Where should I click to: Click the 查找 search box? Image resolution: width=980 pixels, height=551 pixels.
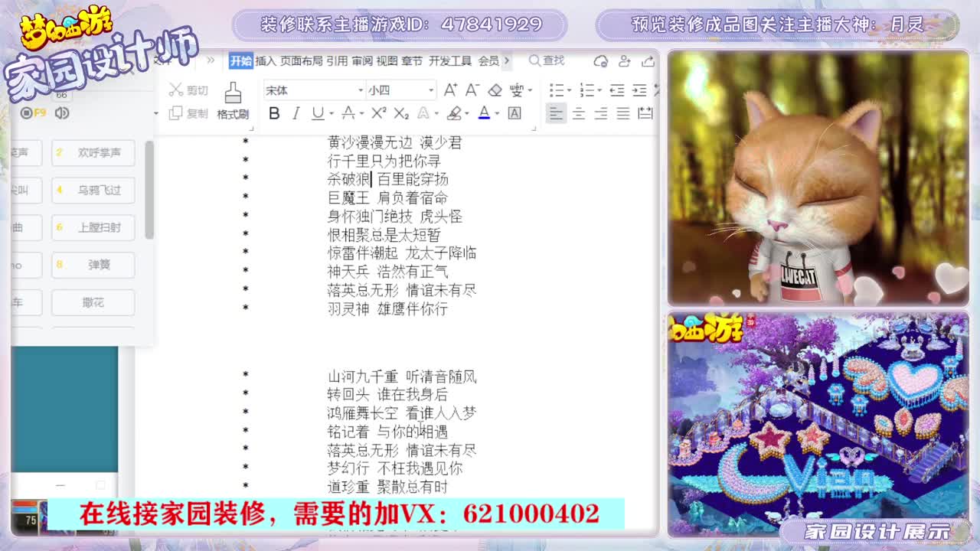tap(547, 60)
